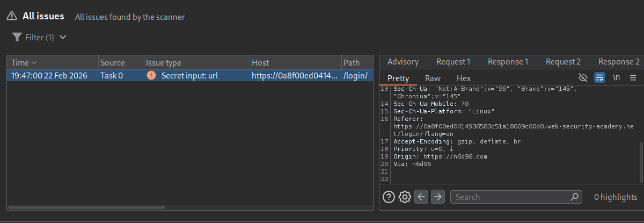The width and height of the screenshot is (644, 223).
Task: Click the search help question mark icon
Action: click(389, 197)
